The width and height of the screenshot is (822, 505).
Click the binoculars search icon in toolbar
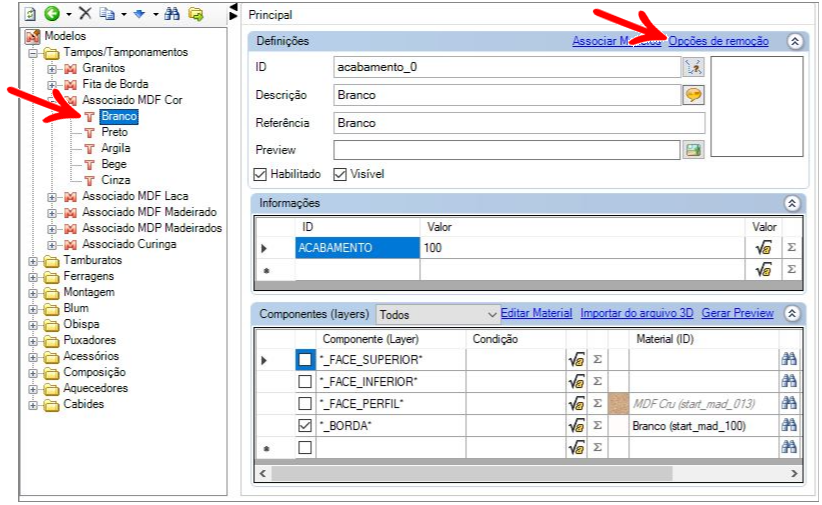[172, 14]
